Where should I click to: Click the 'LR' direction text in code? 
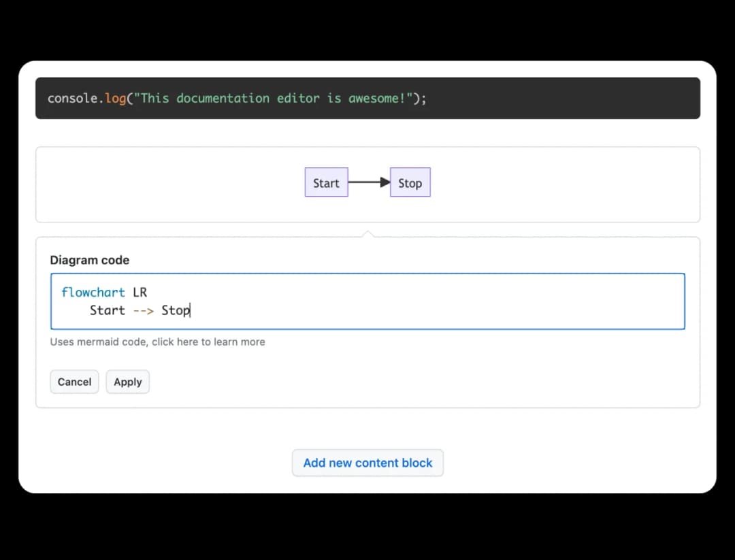point(140,293)
